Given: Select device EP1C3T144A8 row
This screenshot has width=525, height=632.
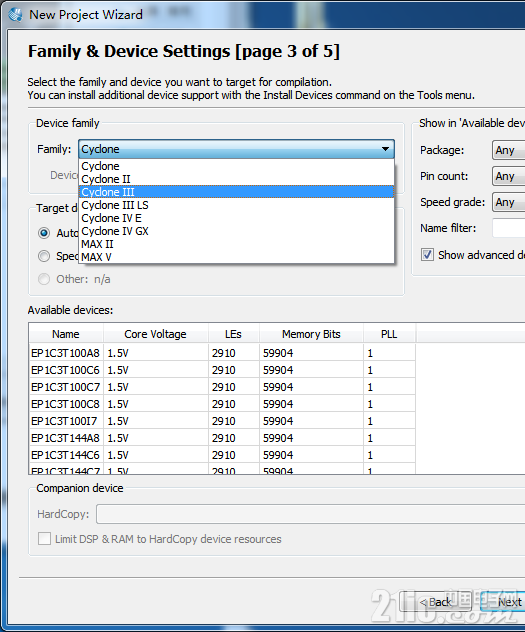Looking at the screenshot, I should pos(222,438).
